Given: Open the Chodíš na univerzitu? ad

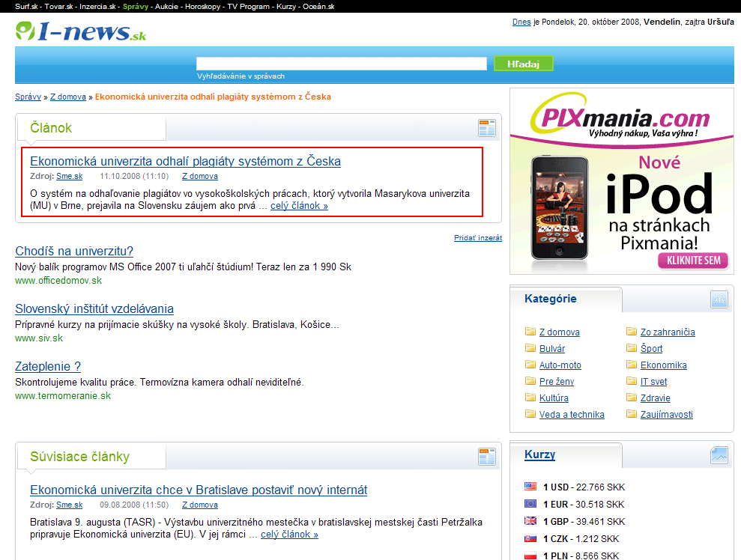Looking at the screenshot, I should [x=74, y=251].
